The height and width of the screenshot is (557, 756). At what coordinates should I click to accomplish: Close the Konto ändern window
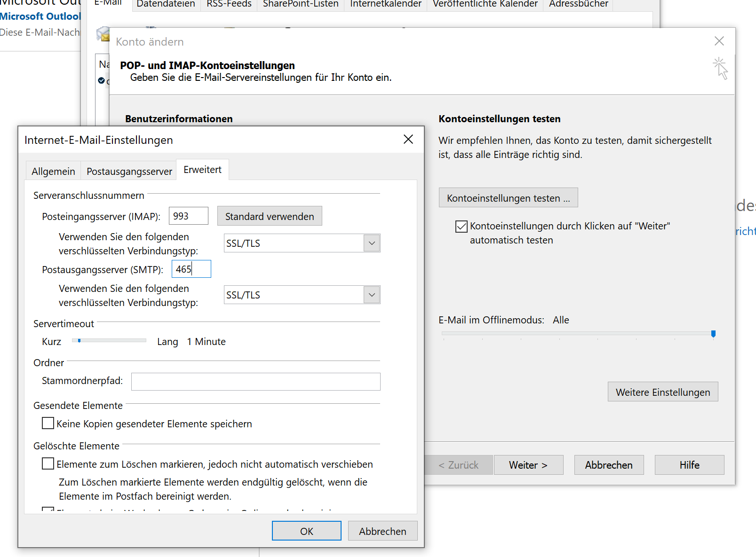point(719,41)
